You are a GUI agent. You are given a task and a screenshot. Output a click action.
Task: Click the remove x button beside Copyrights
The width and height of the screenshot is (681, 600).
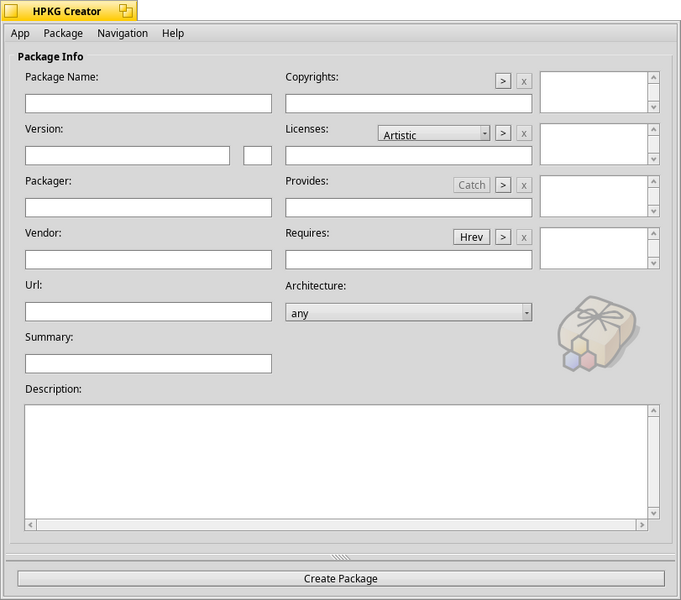pyautogui.click(x=524, y=81)
